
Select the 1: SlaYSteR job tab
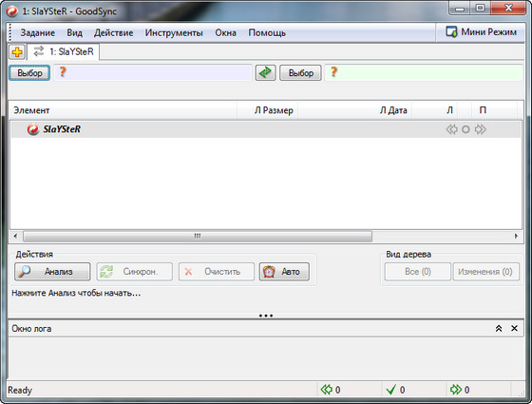click(64, 51)
